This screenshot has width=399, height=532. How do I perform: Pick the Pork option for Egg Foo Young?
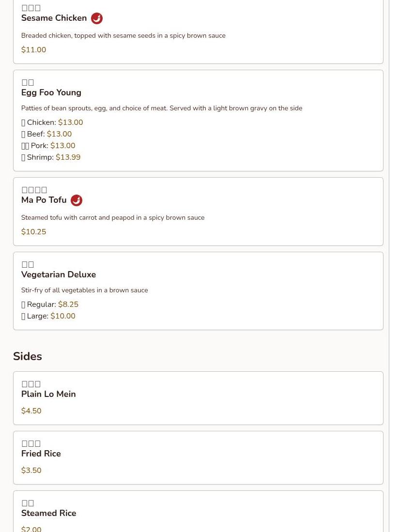[48, 146]
